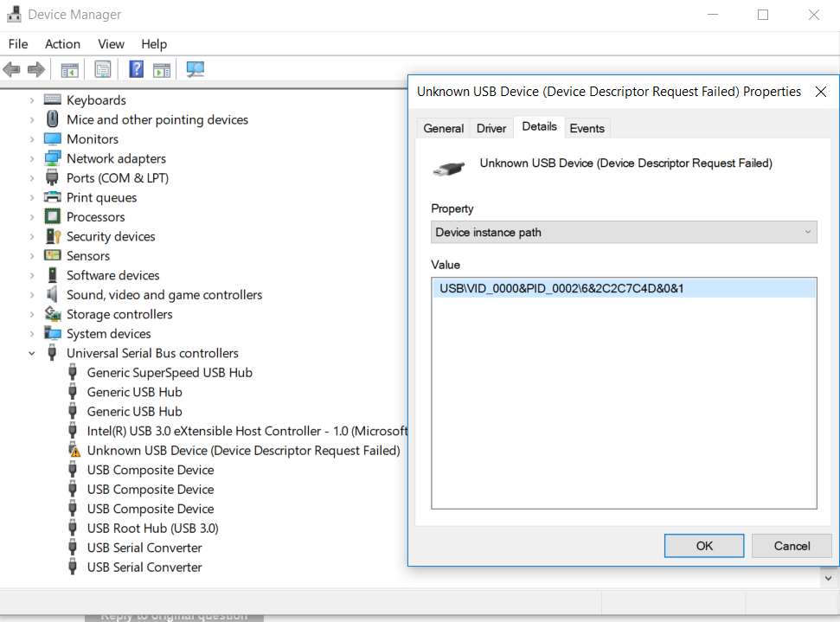Open the File menu
The image size is (840, 622).
click(18, 44)
